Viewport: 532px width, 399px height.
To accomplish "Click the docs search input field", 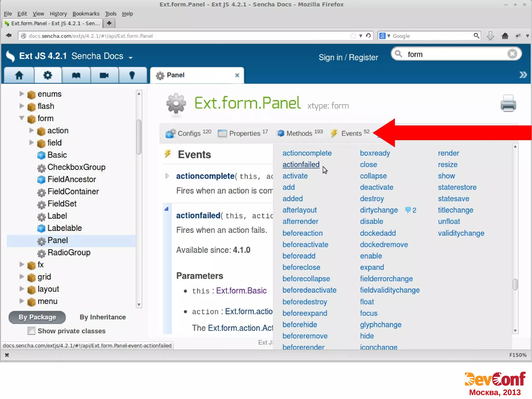I will 455,54.
